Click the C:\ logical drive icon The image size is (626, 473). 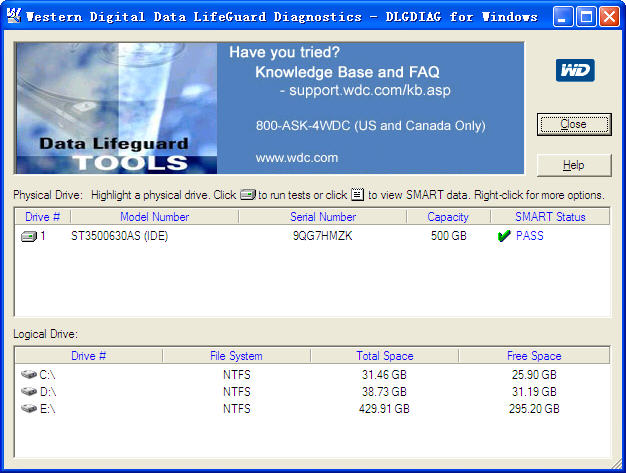[29, 374]
